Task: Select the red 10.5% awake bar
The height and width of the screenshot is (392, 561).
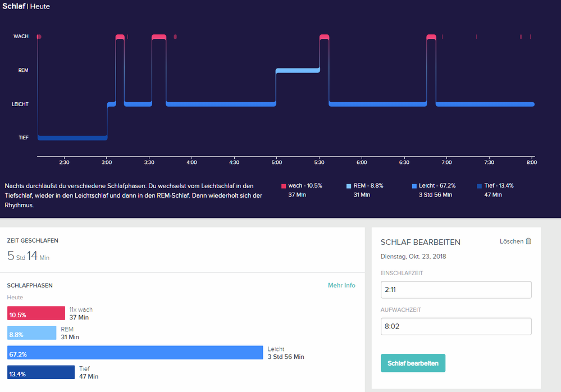Action: tap(36, 313)
